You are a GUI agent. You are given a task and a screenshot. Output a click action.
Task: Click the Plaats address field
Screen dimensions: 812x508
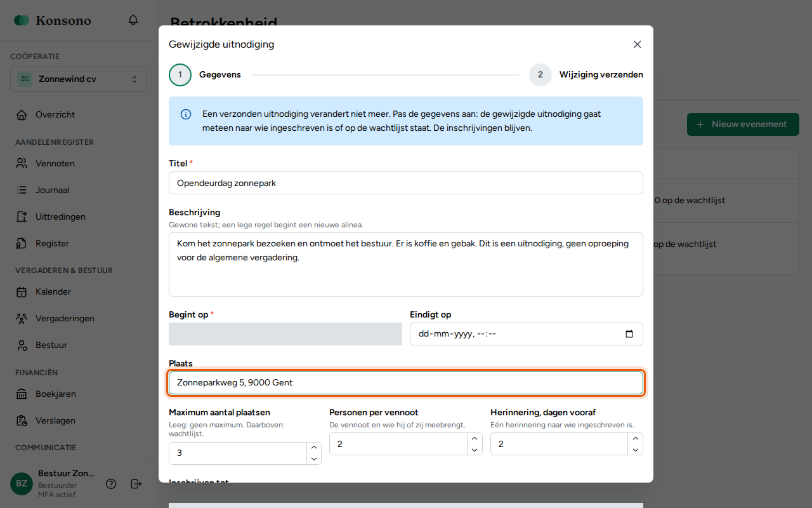406,383
